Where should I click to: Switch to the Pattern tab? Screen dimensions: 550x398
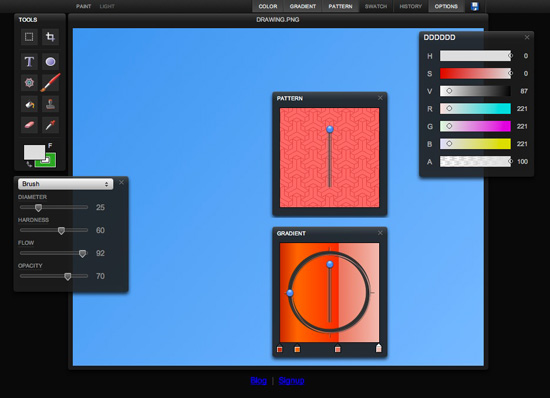tap(340, 6)
